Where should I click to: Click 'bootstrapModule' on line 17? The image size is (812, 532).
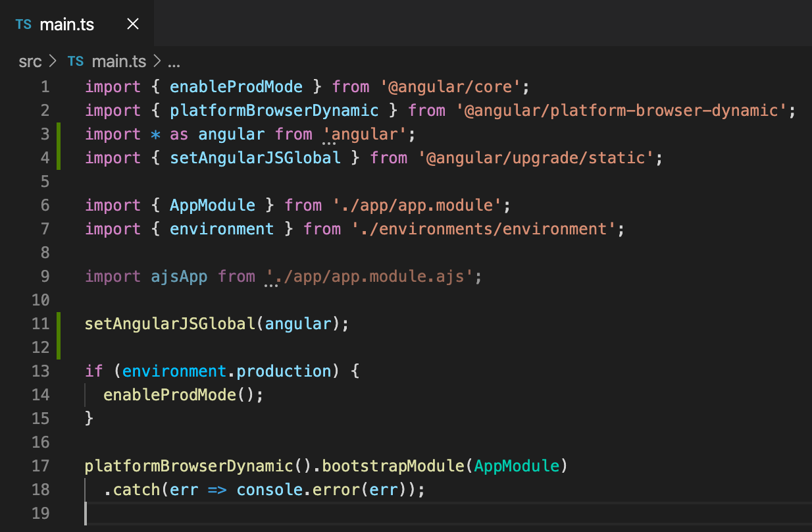coord(393,466)
